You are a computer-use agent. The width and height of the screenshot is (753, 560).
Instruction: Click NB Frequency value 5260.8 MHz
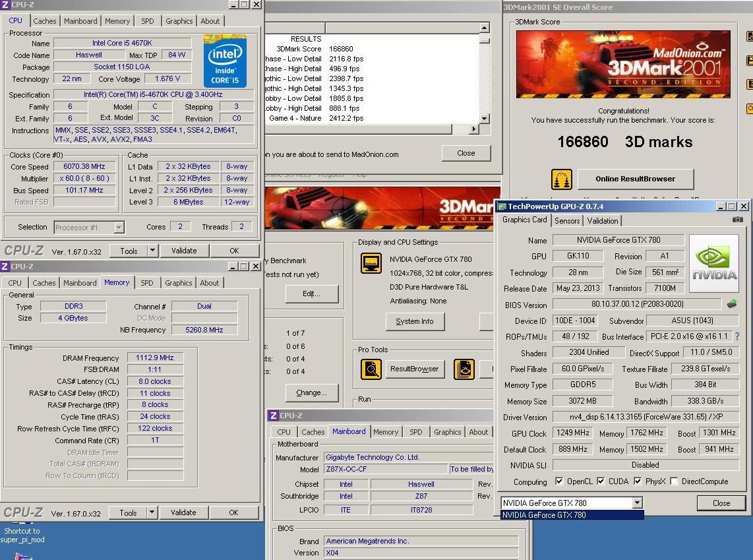pos(204,330)
